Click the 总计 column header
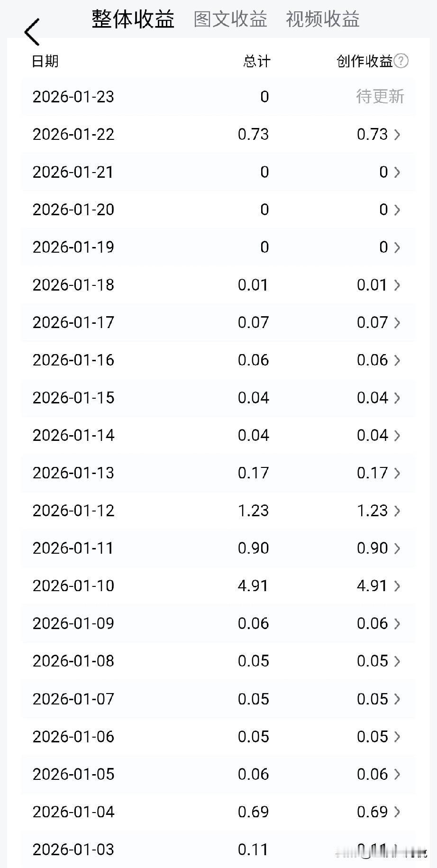Viewport: 437px width, 868px height. tap(256, 61)
